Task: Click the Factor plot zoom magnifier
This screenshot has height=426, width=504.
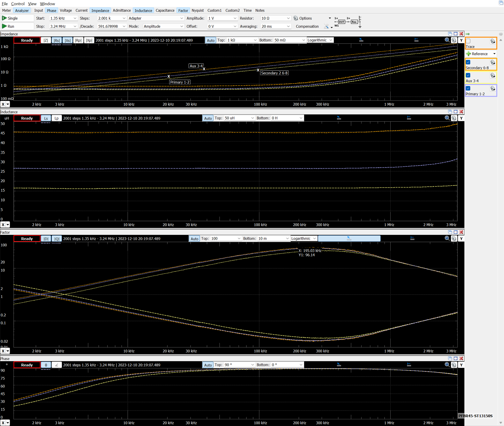Action: pyautogui.click(x=447, y=238)
